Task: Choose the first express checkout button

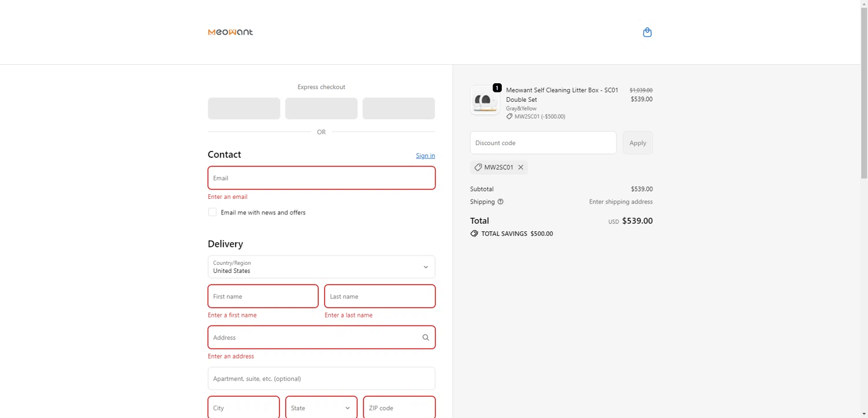Action: 244,109
